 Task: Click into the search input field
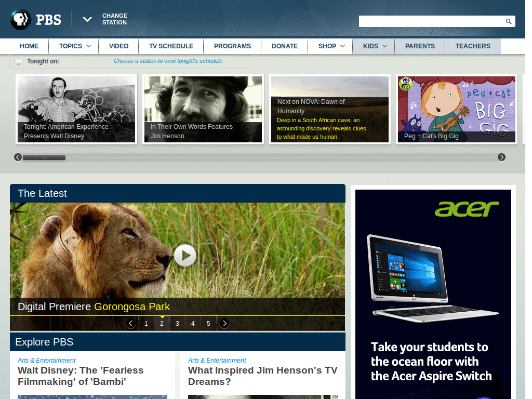tap(431, 21)
